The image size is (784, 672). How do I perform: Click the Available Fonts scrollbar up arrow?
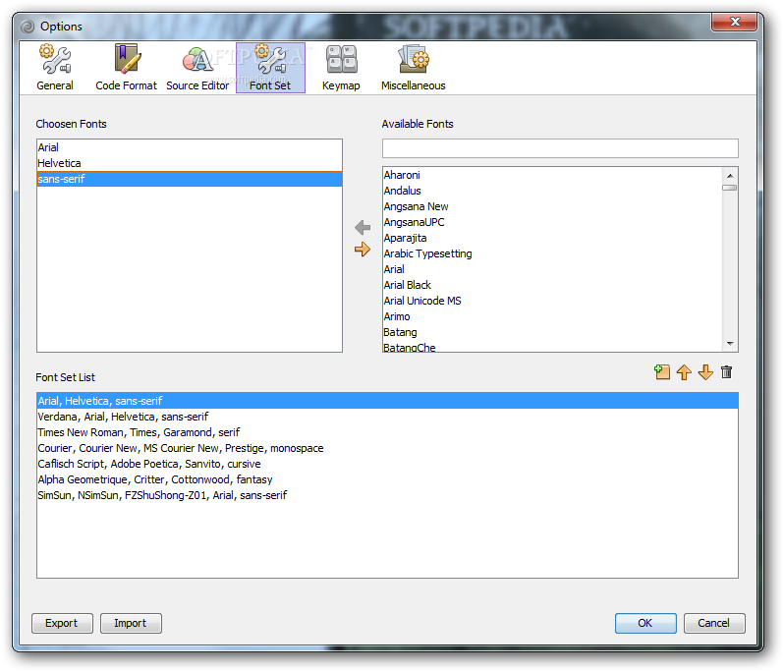(x=730, y=176)
